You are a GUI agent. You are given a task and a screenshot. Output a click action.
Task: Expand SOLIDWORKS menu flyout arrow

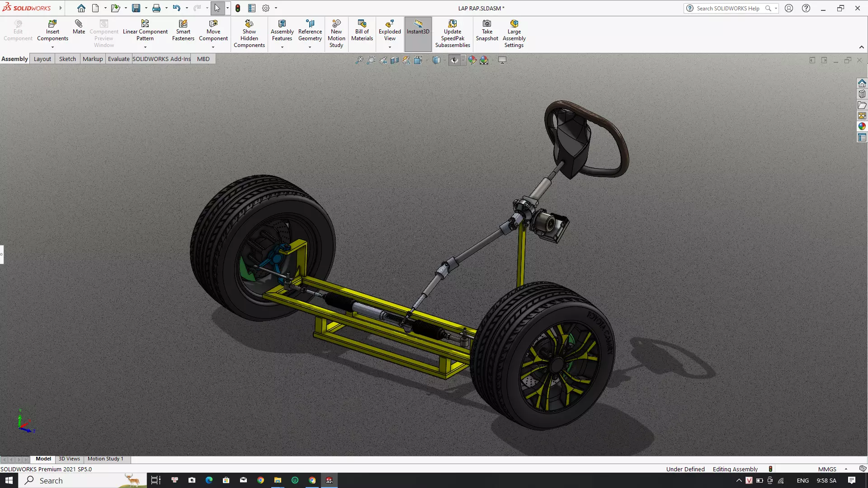[61, 8]
